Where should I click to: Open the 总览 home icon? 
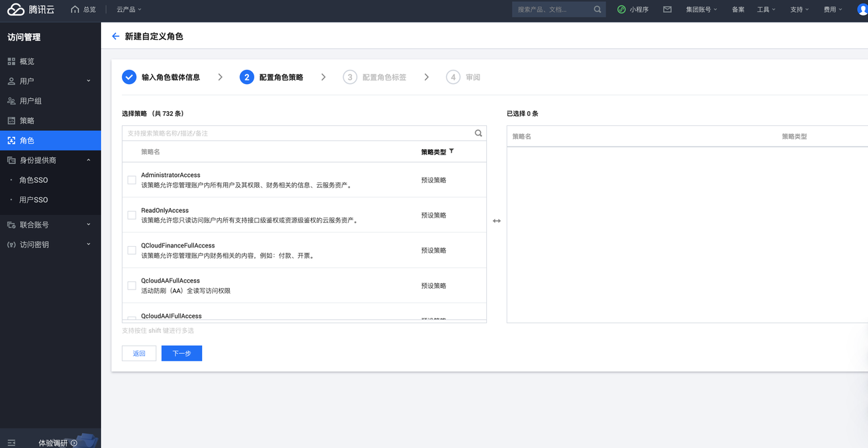(x=75, y=9)
